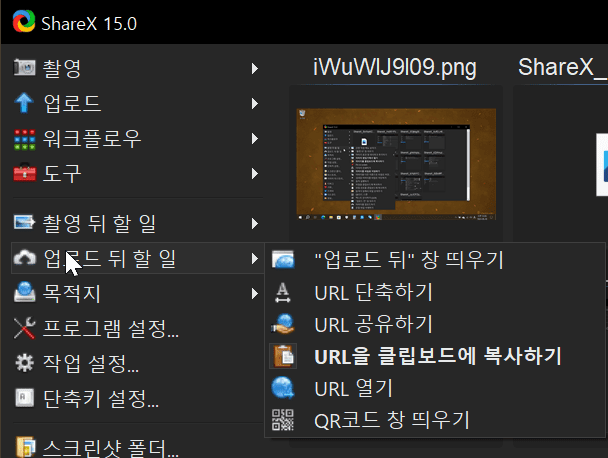Screen dimensions: 608x458
Task: Click the QR code icon
Action: (x=283, y=420)
